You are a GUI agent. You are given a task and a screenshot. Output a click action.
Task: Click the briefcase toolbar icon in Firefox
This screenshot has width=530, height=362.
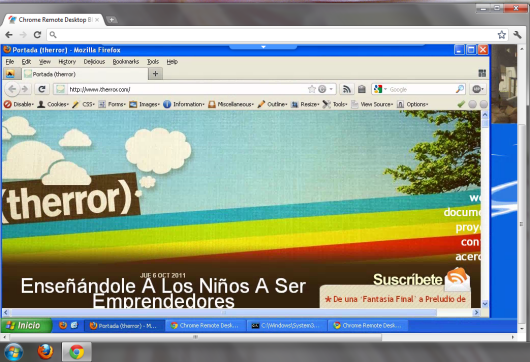point(362,89)
